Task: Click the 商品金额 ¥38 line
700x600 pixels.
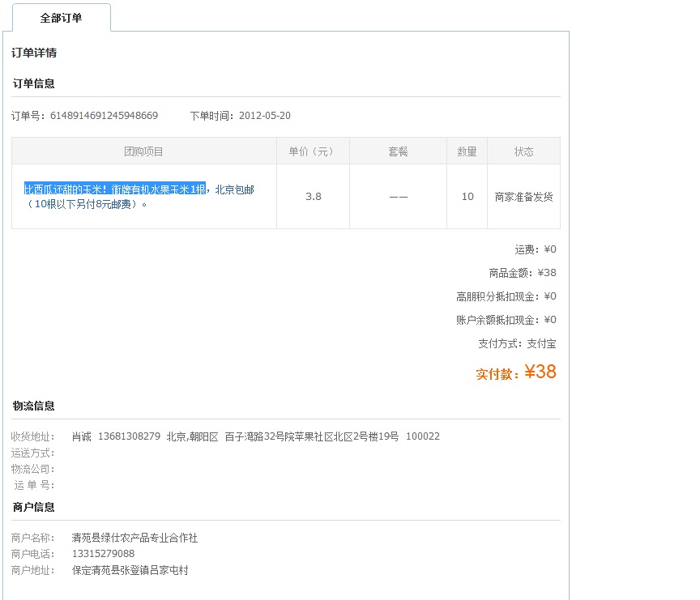Action: 524,273
